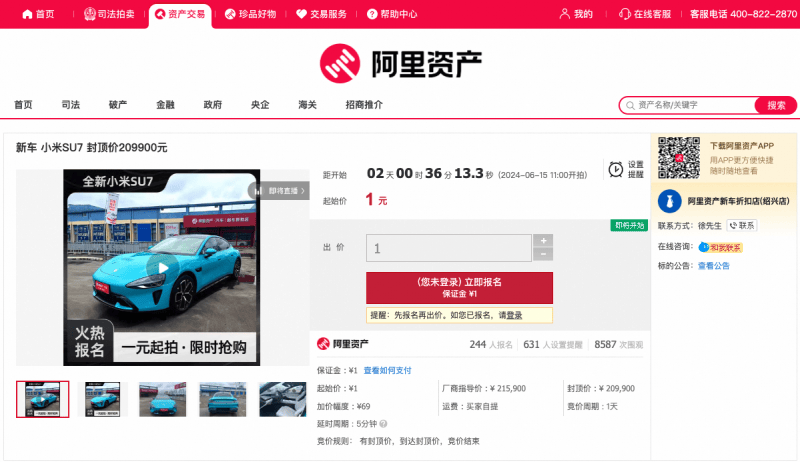
Task: Select the fifth thumbnail showing interior
Action: (283, 399)
